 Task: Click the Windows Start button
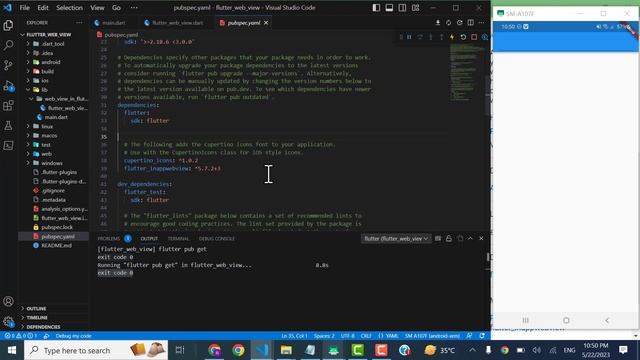pos(12,350)
